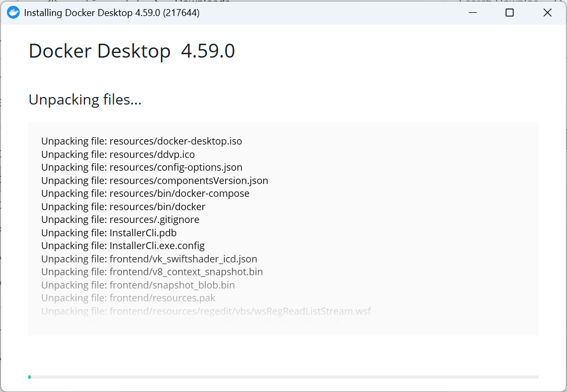Click the snapshot_blob.bin unpacking line

138,285
